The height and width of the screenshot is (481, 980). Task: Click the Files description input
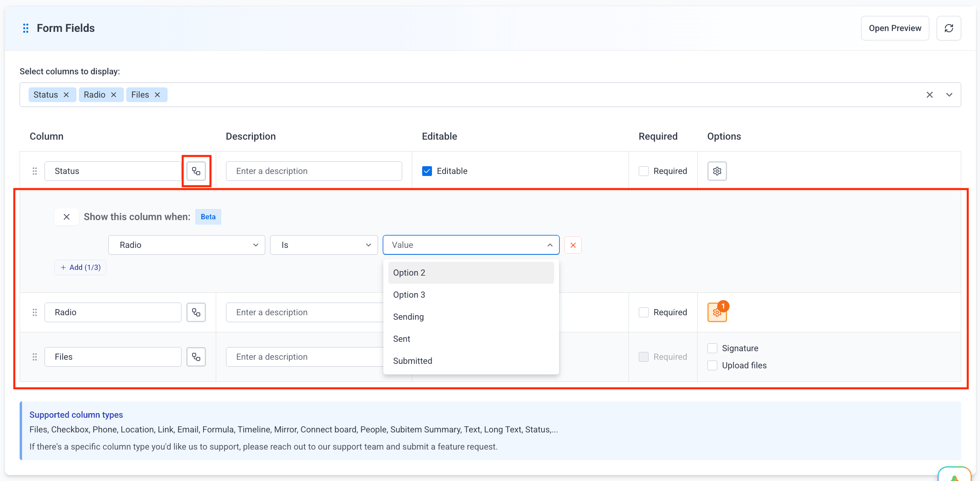pyautogui.click(x=305, y=357)
